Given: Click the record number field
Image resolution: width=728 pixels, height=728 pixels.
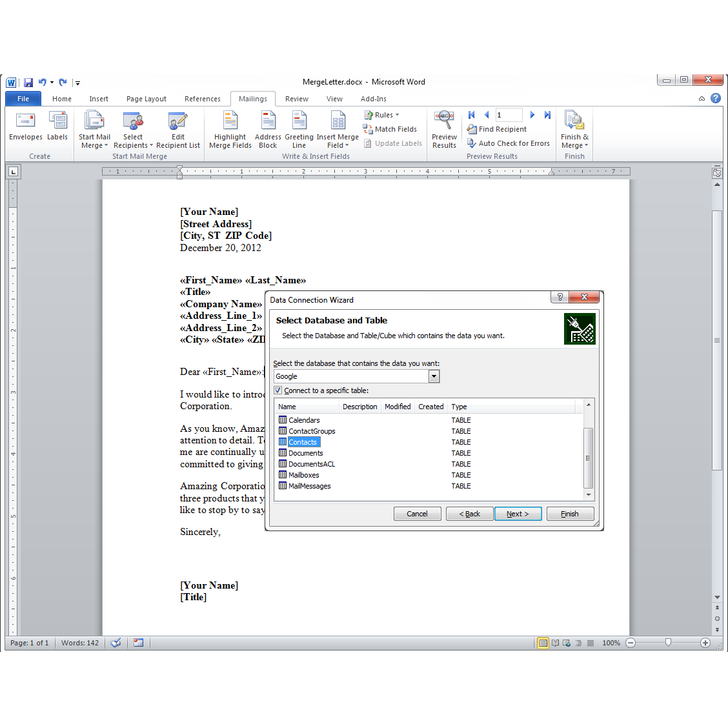Looking at the screenshot, I should click(509, 115).
